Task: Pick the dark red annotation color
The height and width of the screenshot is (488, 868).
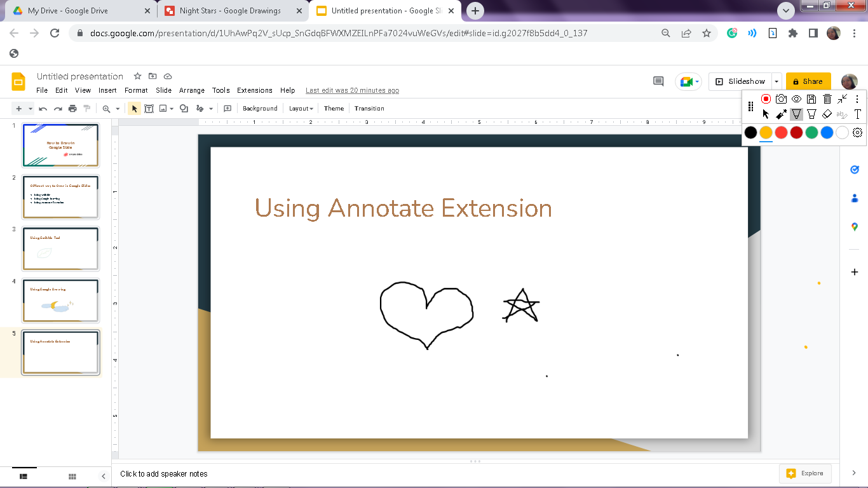Action: click(x=796, y=133)
